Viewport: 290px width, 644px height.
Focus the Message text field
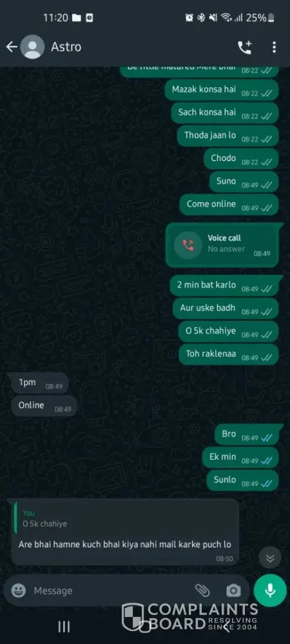111,591
